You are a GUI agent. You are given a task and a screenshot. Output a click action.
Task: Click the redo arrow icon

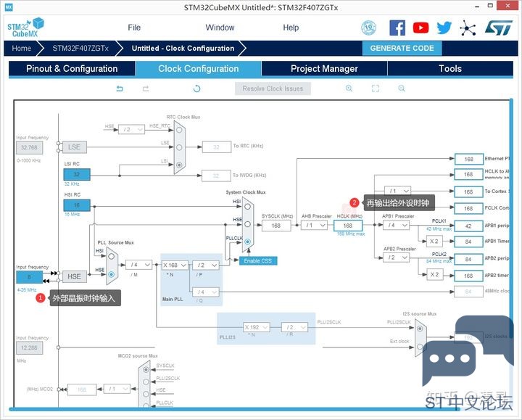(146, 88)
